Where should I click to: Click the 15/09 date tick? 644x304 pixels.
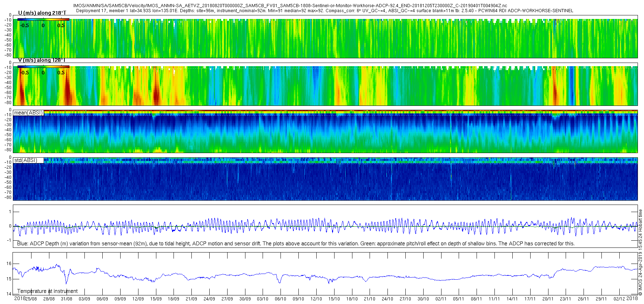pos(156,299)
